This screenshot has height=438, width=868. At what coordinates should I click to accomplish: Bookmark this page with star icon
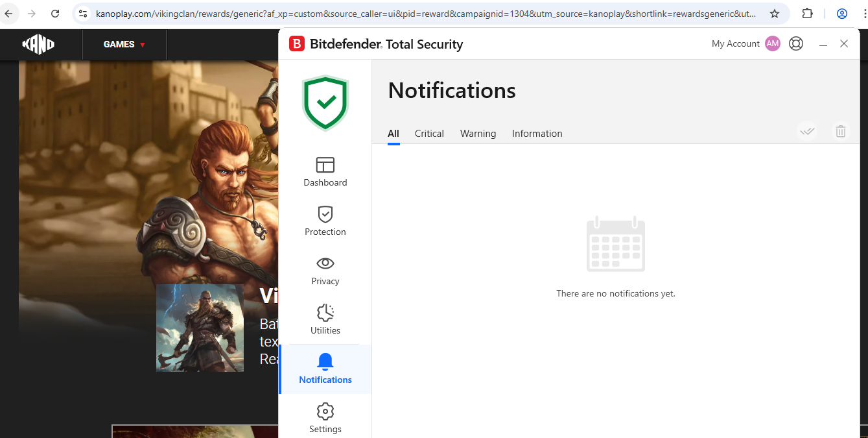pos(774,14)
